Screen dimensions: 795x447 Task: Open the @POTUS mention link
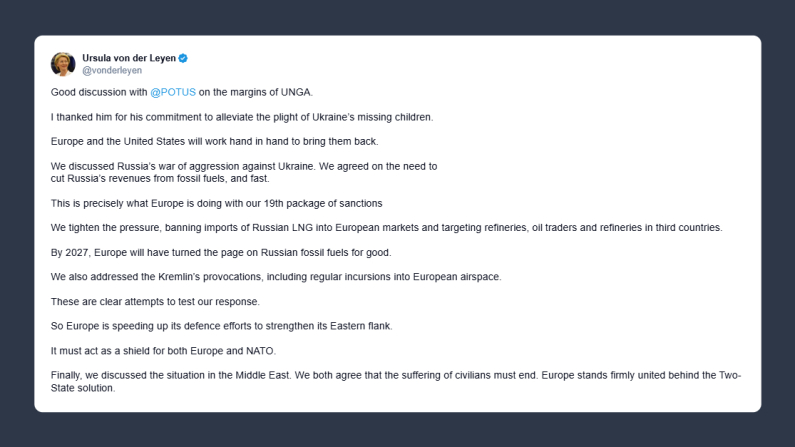(172, 92)
